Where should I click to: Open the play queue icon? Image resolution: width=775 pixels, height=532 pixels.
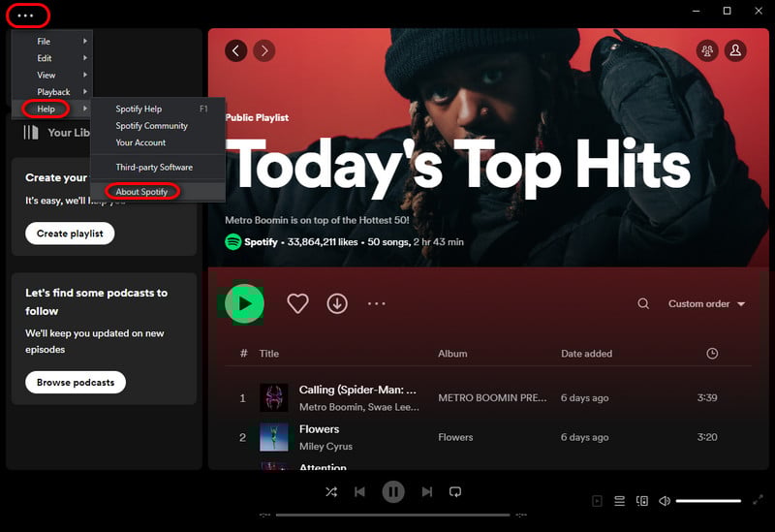click(619, 501)
